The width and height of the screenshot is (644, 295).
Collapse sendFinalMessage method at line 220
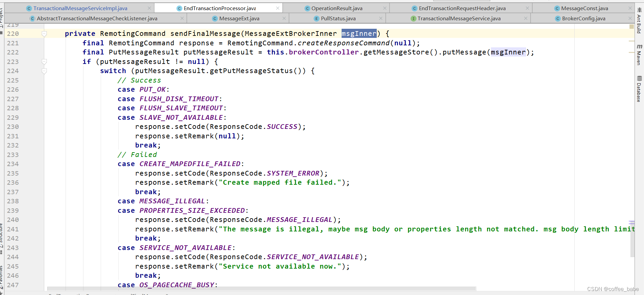44,33
